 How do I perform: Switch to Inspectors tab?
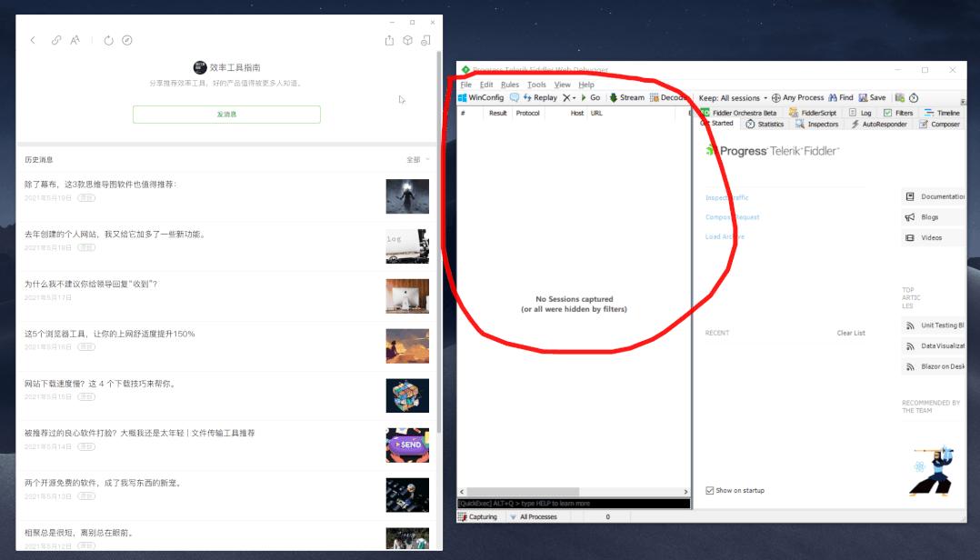(817, 124)
